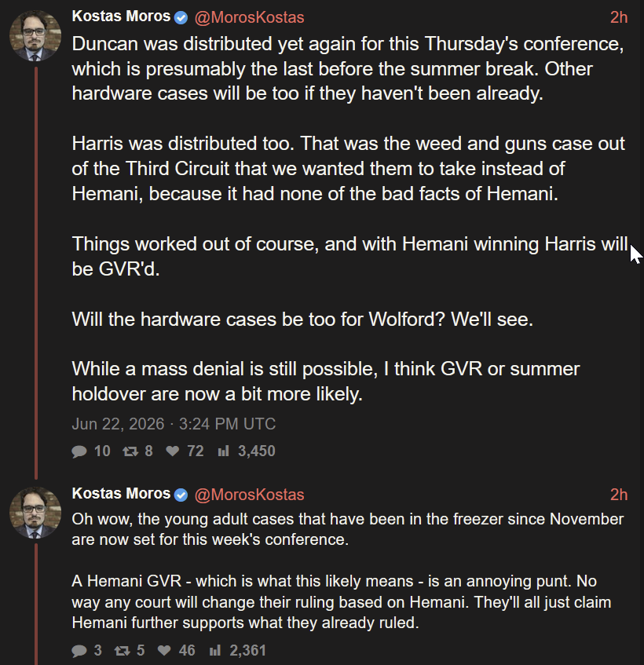Open the second tweet's profile avatar
Screen dimensions: 644x665
coord(35,513)
